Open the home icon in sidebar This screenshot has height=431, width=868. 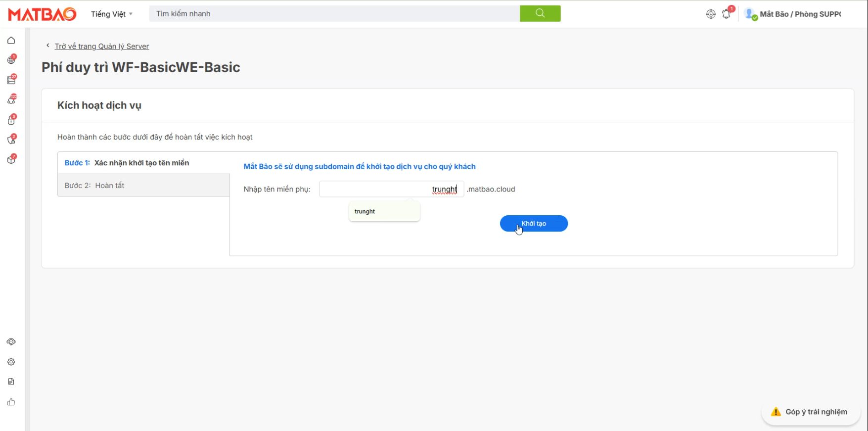(x=11, y=41)
